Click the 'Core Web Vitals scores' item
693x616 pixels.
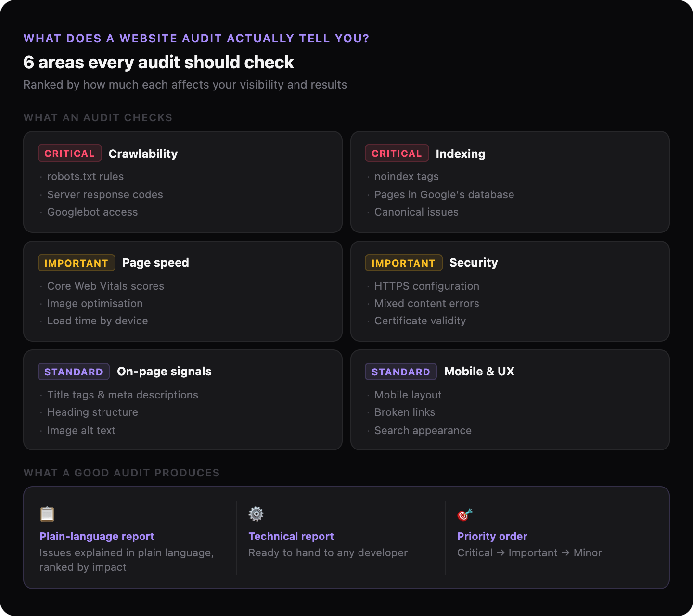[x=105, y=286]
